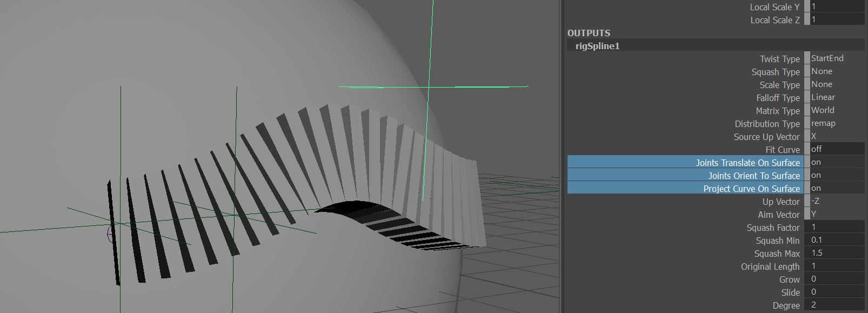Click the Grow value field
This screenshot has width=868, height=313.
point(837,279)
